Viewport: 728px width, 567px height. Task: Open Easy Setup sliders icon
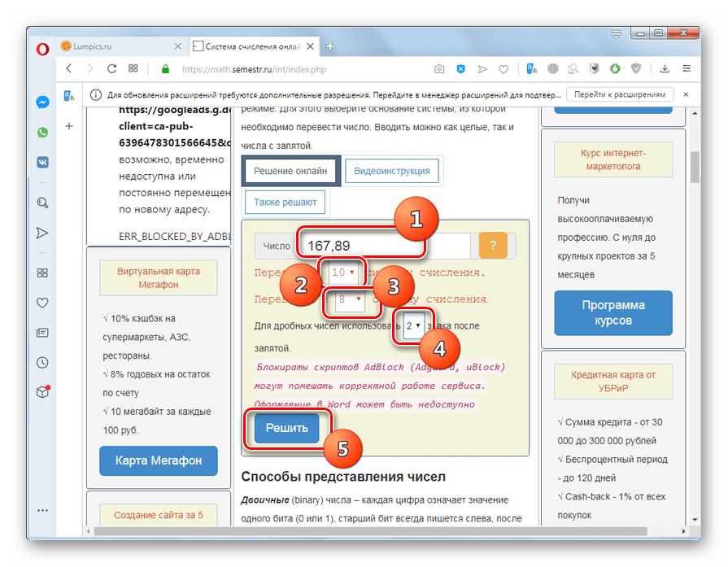pyautogui.click(x=687, y=68)
